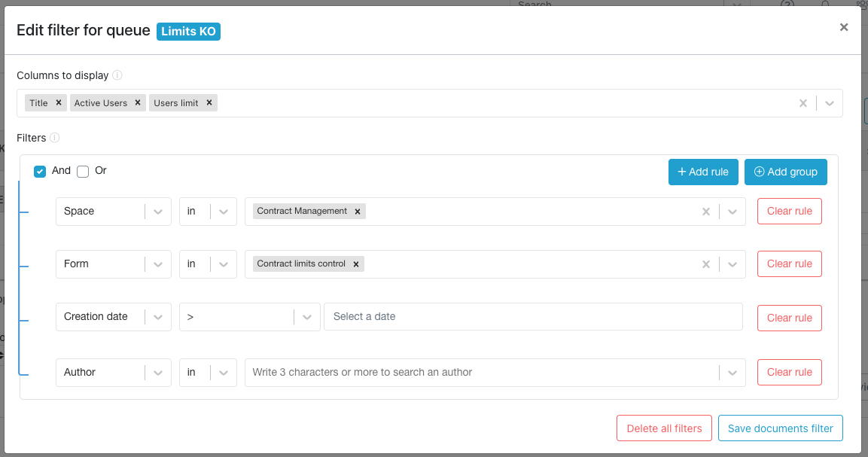Screen dimensions: 868x457
Task: Click info icon next to Filters label
Action: coord(55,138)
